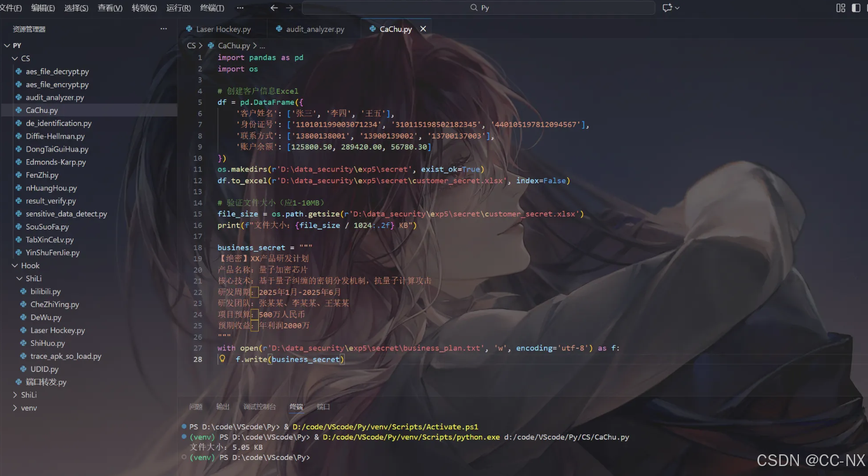868x476 pixels.
Task: Go forward with the right arrow
Action: coord(289,8)
